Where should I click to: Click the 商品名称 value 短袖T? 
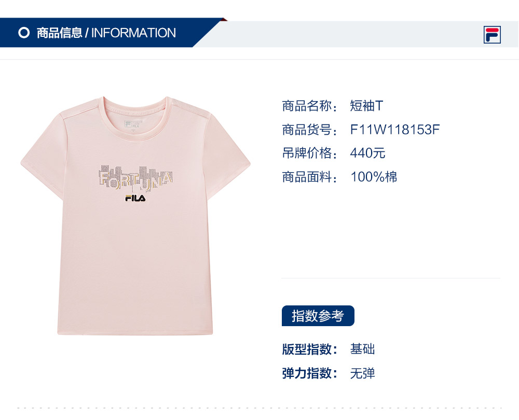[367, 106]
